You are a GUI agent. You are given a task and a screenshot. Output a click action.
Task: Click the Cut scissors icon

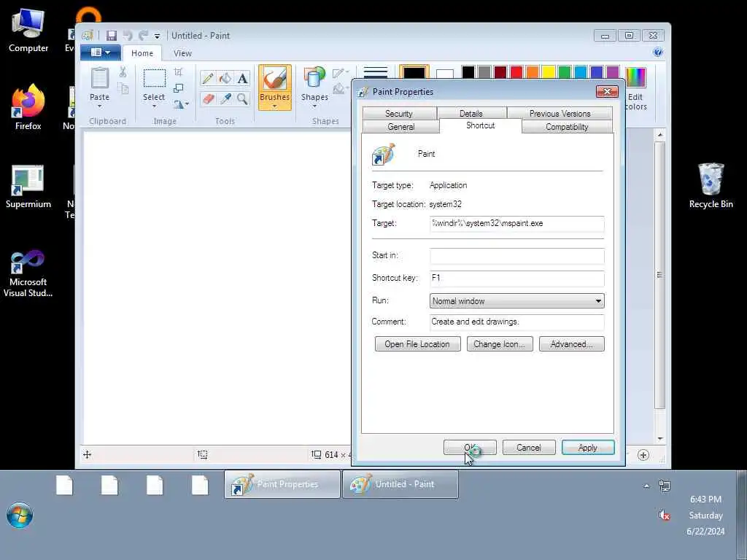pyautogui.click(x=123, y=72)
